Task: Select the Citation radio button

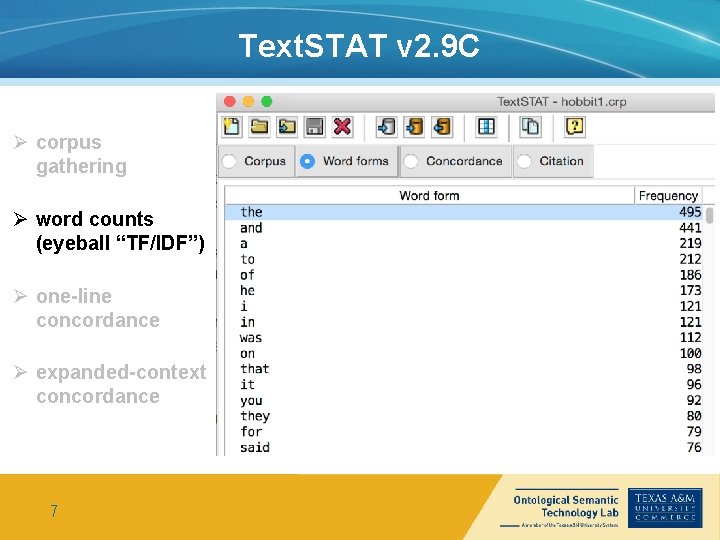Action: pos(524,161)
